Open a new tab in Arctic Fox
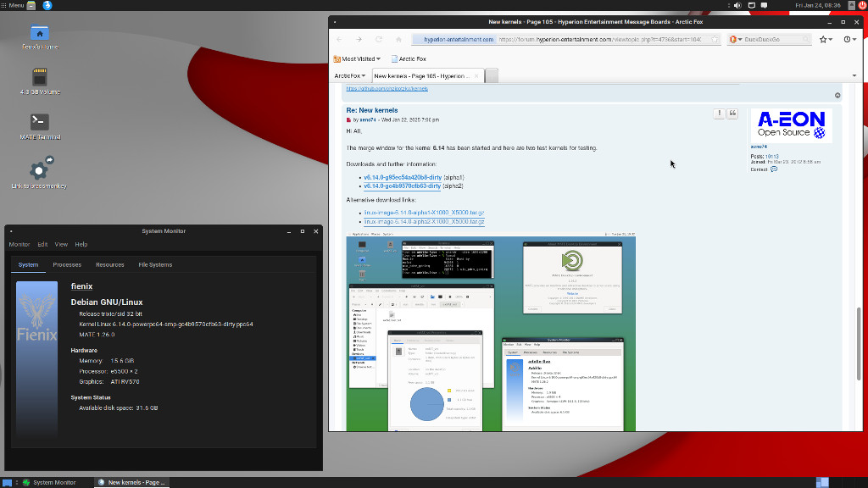868x488 pixels. click(x=492, y=75)
